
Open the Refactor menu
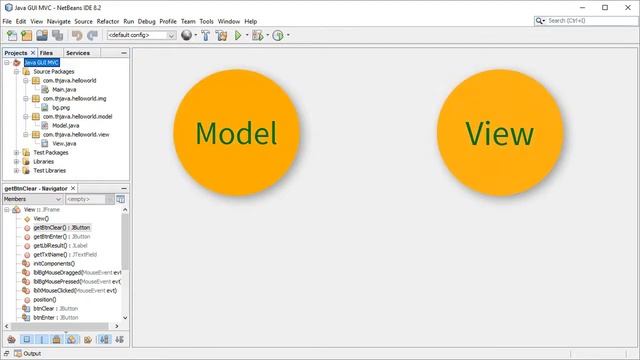pos(108,21)
